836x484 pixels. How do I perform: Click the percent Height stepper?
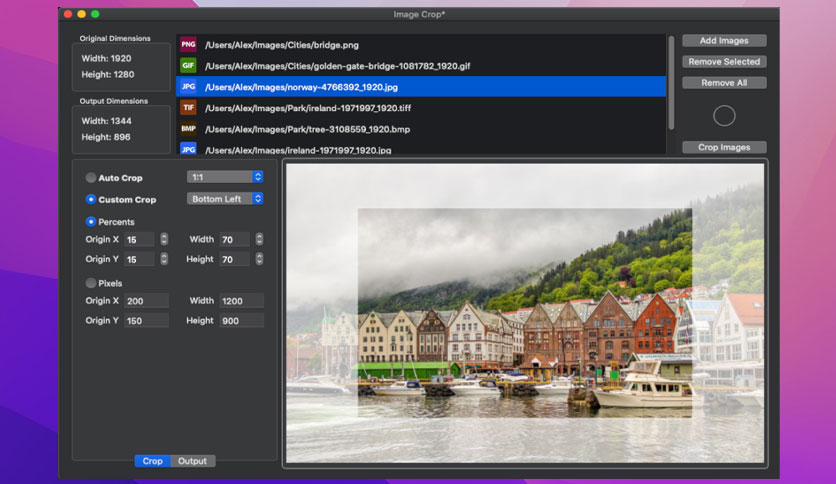click(259, 259)
